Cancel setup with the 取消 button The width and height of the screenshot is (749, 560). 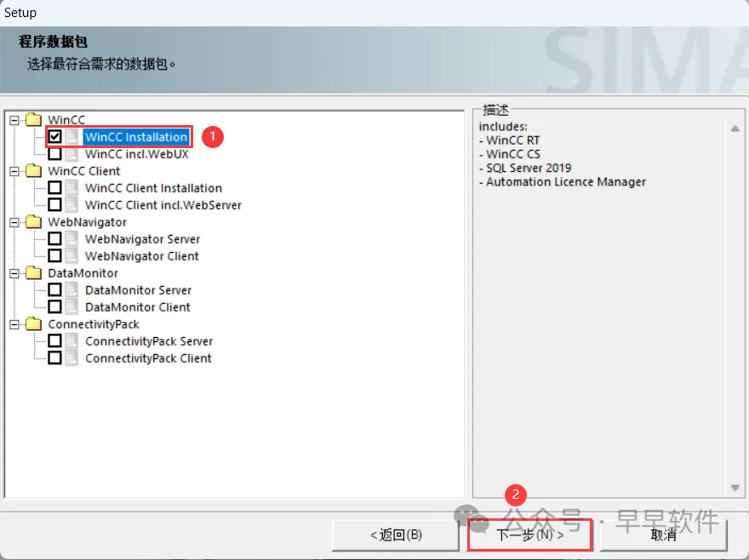[664, 534]
